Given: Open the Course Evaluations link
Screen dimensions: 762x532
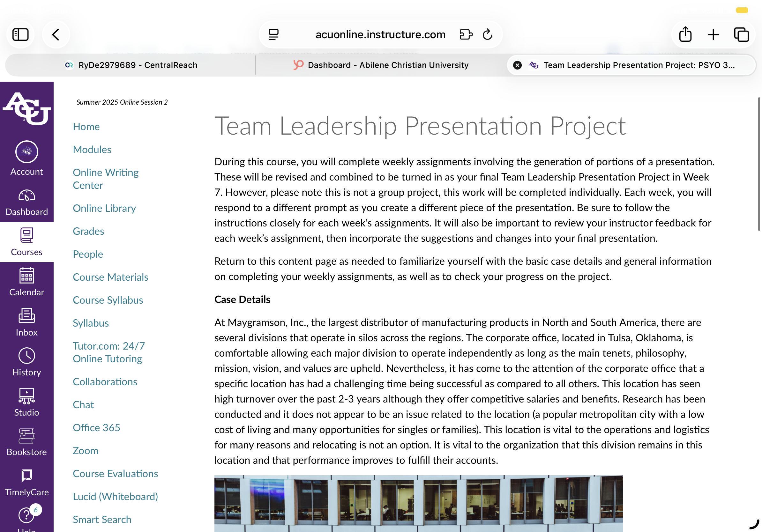Looking at the screenshot, I should coord(115,473).
